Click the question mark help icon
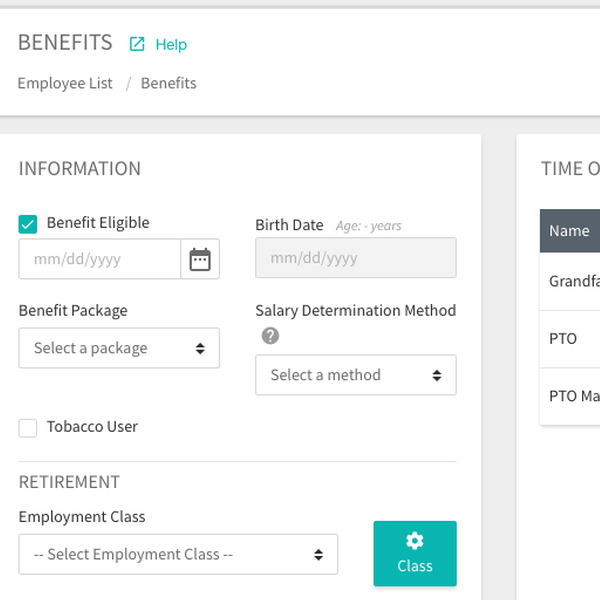 (269, 336)
